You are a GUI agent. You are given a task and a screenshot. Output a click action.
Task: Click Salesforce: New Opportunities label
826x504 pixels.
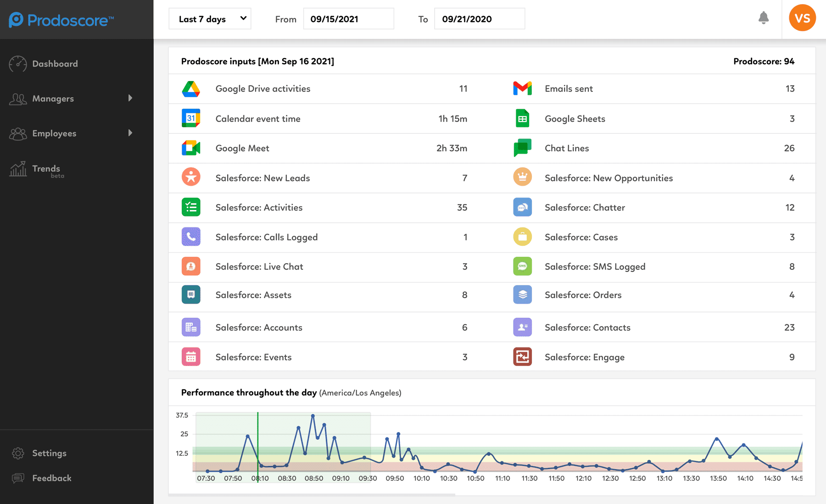click(609, 178)
